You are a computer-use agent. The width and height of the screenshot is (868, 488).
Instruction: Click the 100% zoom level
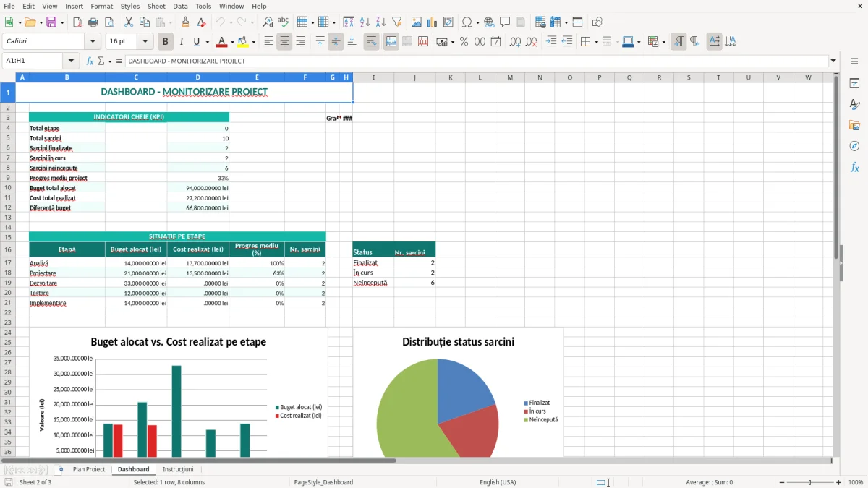855,482
